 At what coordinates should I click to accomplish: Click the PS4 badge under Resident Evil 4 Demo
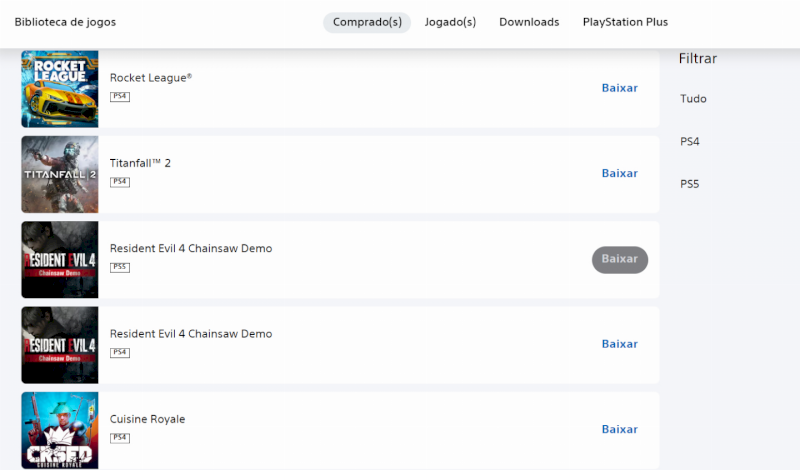point(120,352)
